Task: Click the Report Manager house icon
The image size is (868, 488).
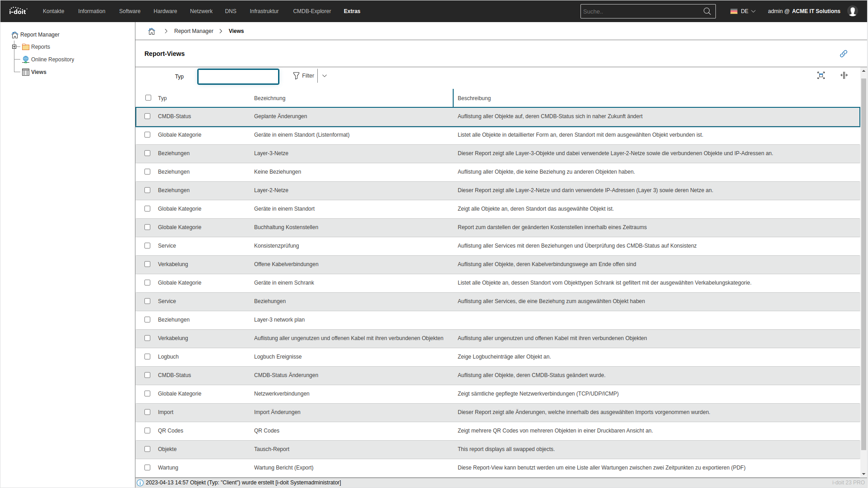Action: pos(15,35)
